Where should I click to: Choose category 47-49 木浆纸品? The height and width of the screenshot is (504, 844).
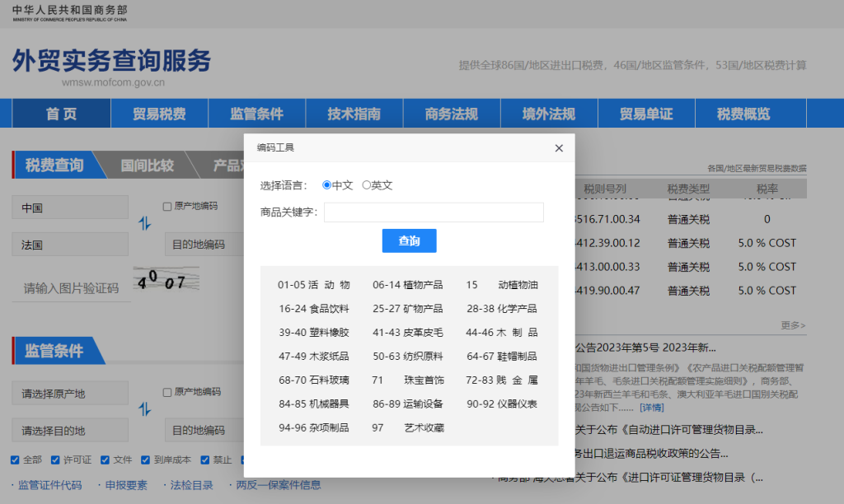click(314, 356)
